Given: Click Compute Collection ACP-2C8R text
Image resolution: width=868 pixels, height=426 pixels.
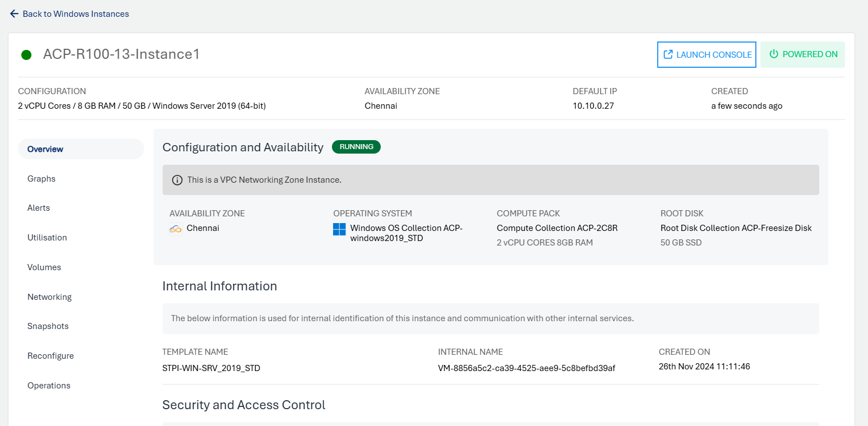Looking at the screenshot, I should (557, 228).
